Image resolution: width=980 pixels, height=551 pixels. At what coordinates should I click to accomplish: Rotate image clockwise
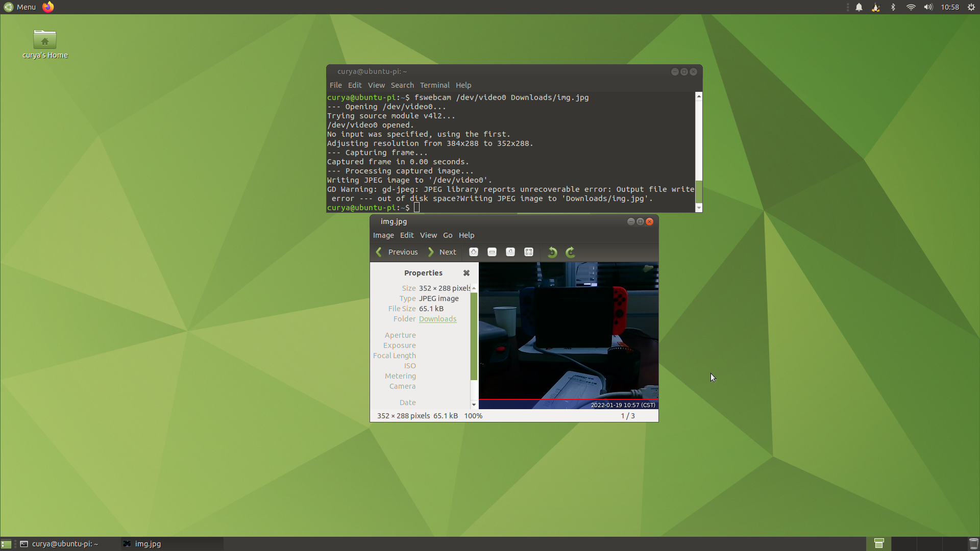pyautogui.click(x=571, y=252)
